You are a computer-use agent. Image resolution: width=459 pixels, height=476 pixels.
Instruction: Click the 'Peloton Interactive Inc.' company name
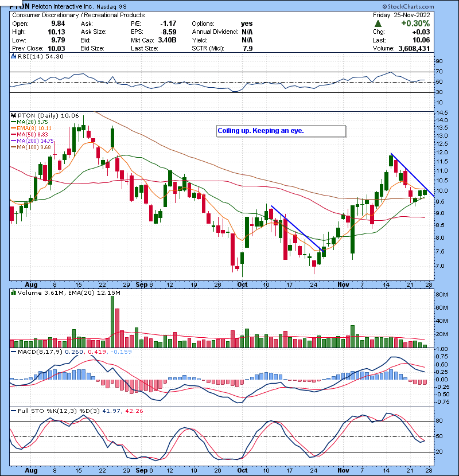[64, 6]
